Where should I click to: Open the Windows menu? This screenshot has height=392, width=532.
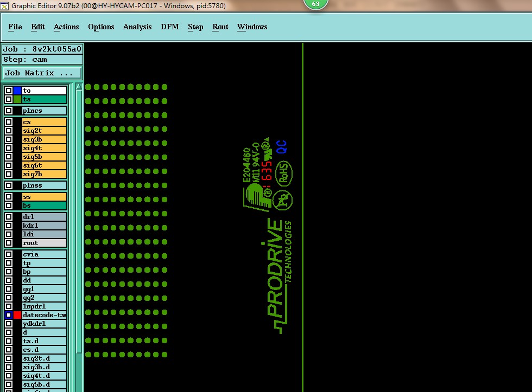[x=252, y=27]
